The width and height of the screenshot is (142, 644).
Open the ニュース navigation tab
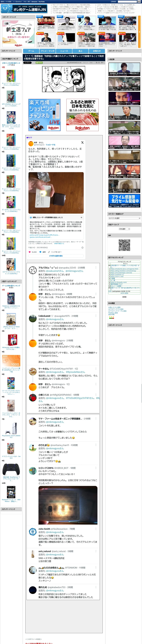click(x=64, y=51)
